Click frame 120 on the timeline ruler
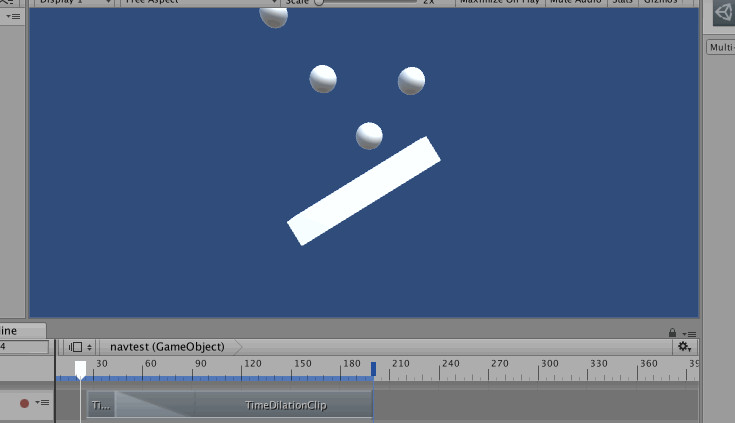 253,363
